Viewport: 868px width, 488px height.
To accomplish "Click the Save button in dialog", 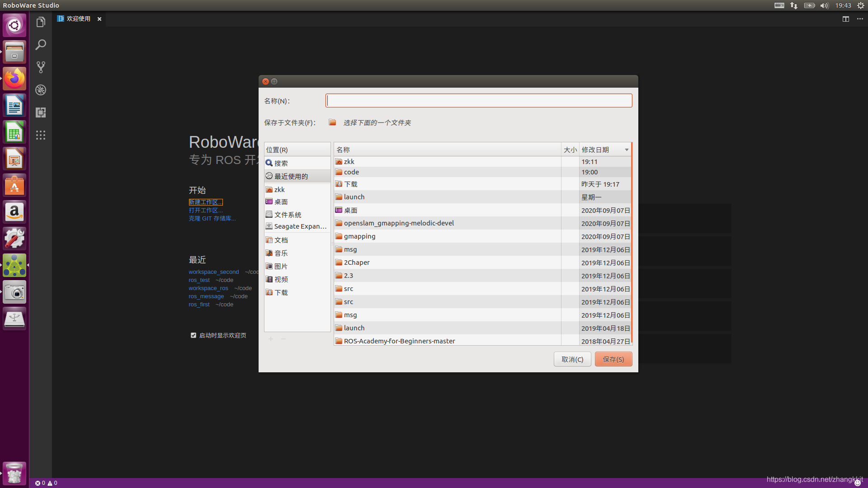I will pos(613,359).
